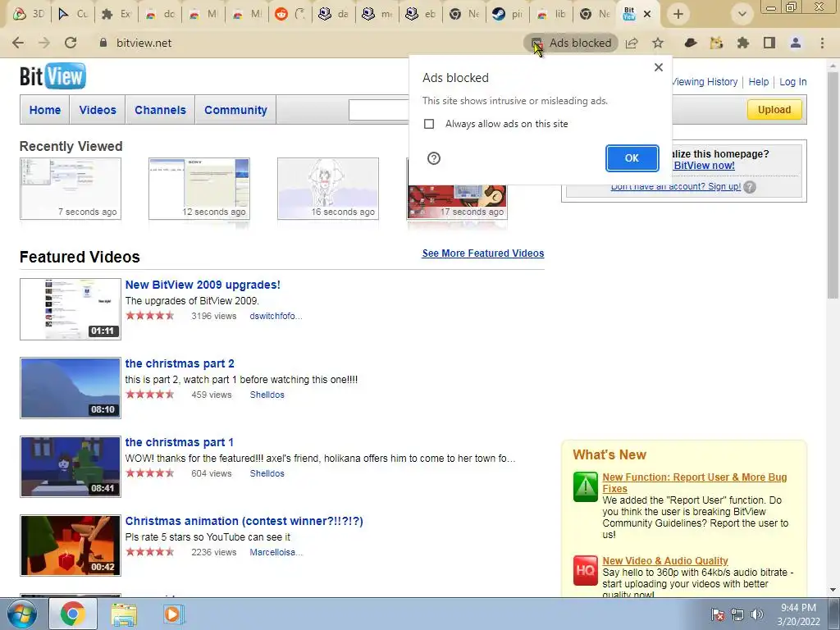
Task: Open uploader dswitchfofo's channel link
Action: tap(276, 316)
